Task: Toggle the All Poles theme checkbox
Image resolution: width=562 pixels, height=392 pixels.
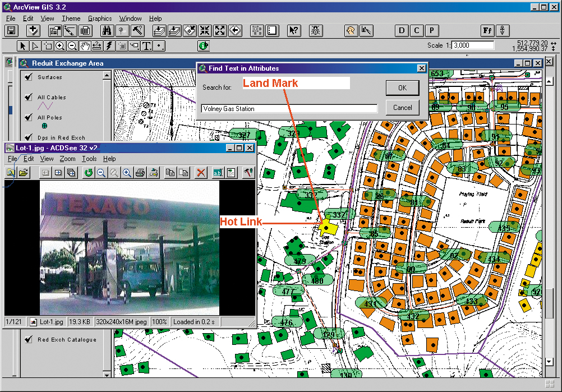Action: pos(28,118)
